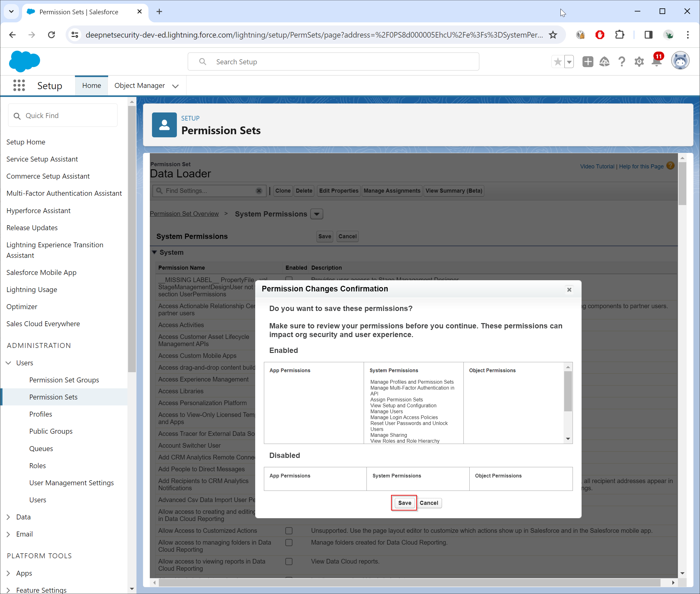Open the Object Manager tab

point(140,85)
